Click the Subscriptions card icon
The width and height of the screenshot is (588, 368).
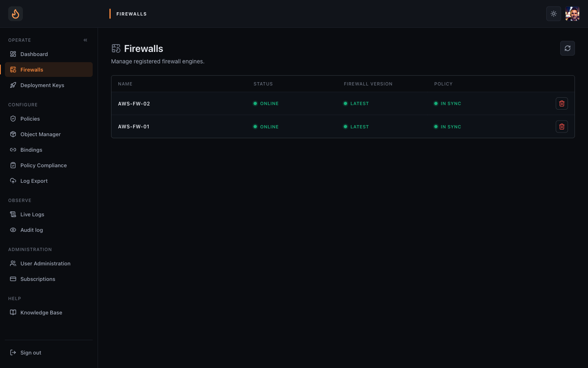13,279
